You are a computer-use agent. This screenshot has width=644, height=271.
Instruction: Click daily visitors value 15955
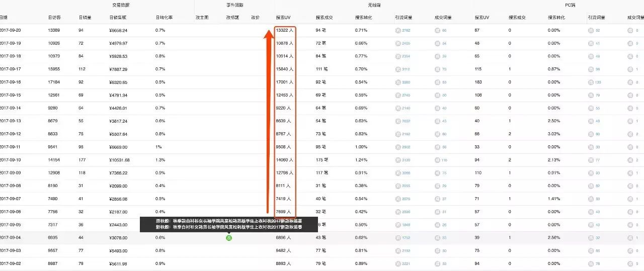click(54, 69)
